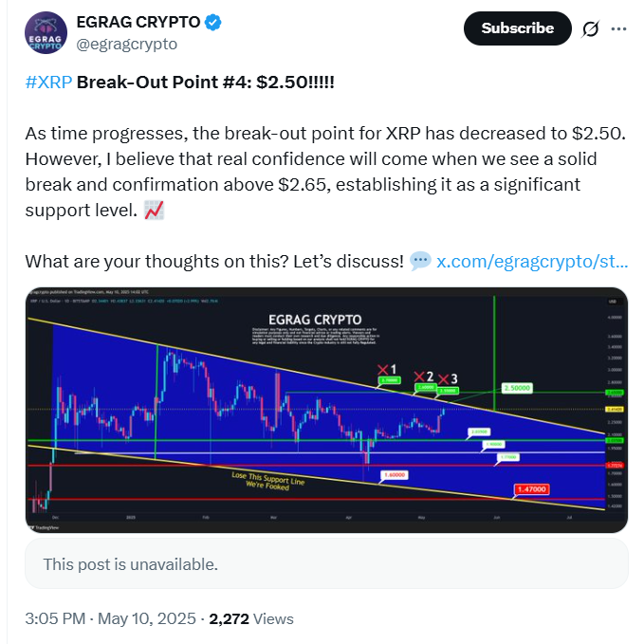Open the @egragcrypto handle
644x644 pixels.
(x=125, y=44)
